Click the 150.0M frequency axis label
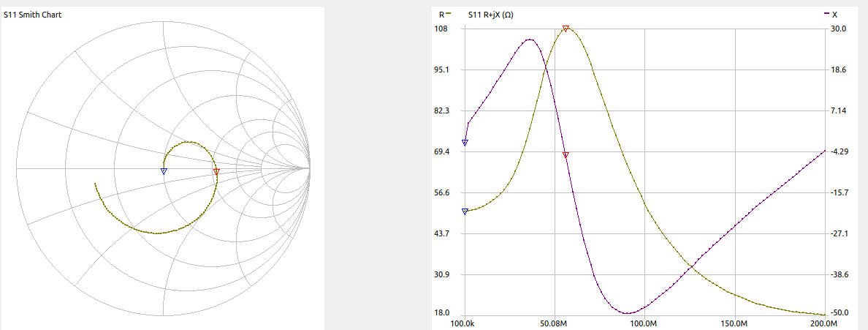868x330 pixels. (734, 323)
